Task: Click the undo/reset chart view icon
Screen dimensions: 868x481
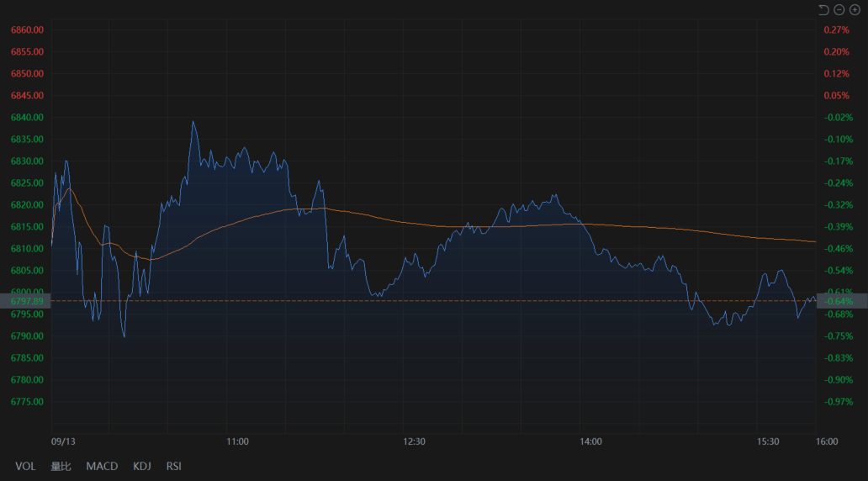Action: (x=823, y=9)
